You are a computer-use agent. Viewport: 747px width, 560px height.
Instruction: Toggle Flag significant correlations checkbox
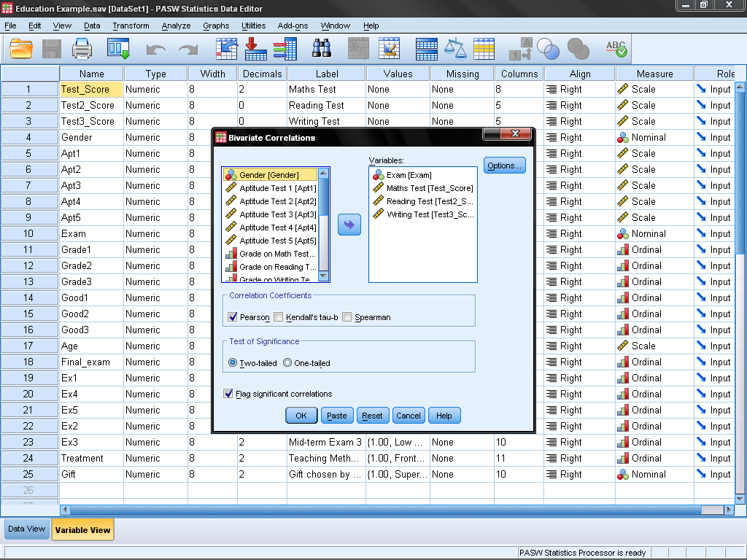pyautogui.click(x=229, y=394)
